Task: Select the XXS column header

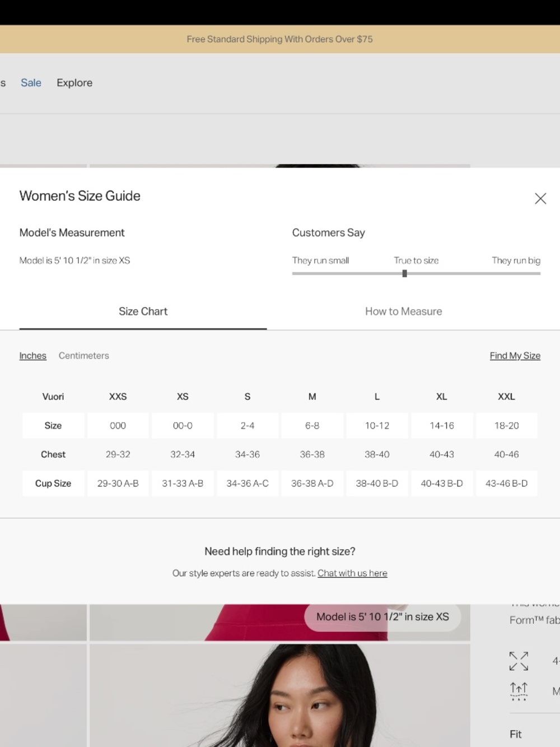Action: point(118,397)
